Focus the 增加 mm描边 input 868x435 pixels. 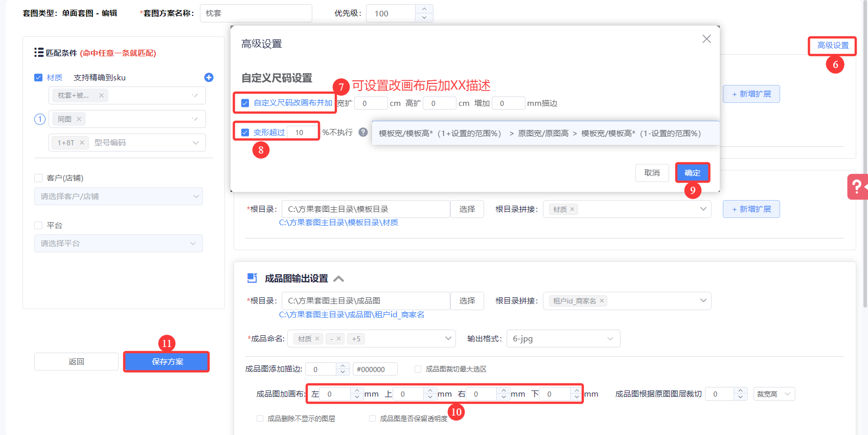509,103
